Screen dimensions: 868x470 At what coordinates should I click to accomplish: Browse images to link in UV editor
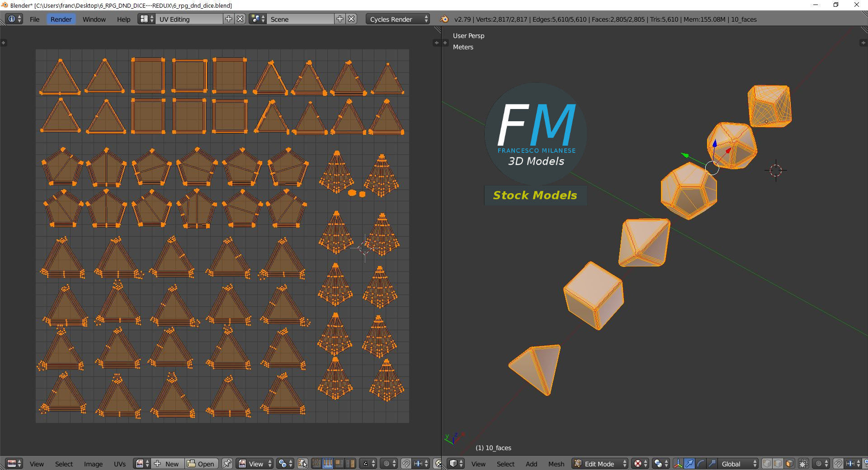tap(142, 464)
